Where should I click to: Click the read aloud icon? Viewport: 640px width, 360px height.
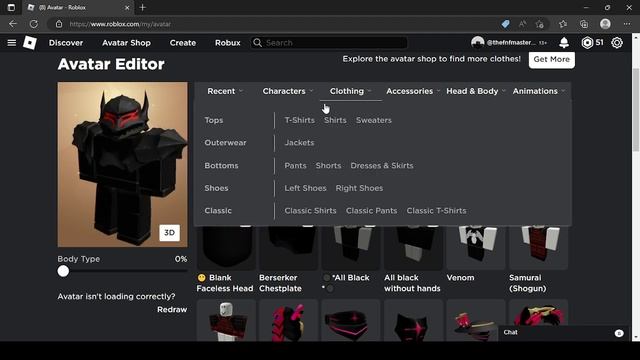click(x=522, y=24)
